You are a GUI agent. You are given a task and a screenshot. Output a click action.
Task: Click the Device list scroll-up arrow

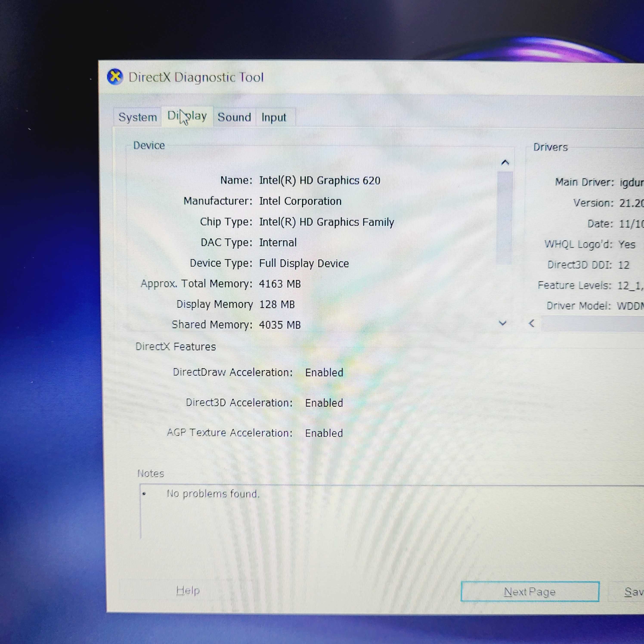505,162
